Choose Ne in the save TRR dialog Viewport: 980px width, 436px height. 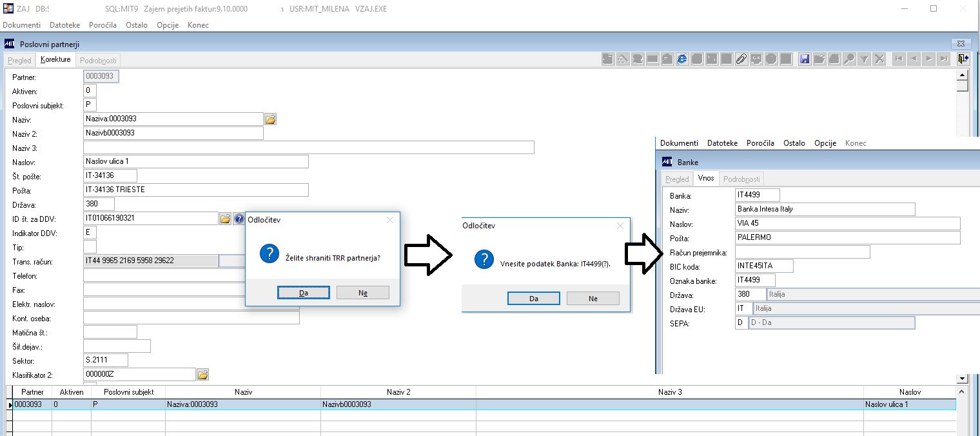pyautogui.click(x=363, y=293)
